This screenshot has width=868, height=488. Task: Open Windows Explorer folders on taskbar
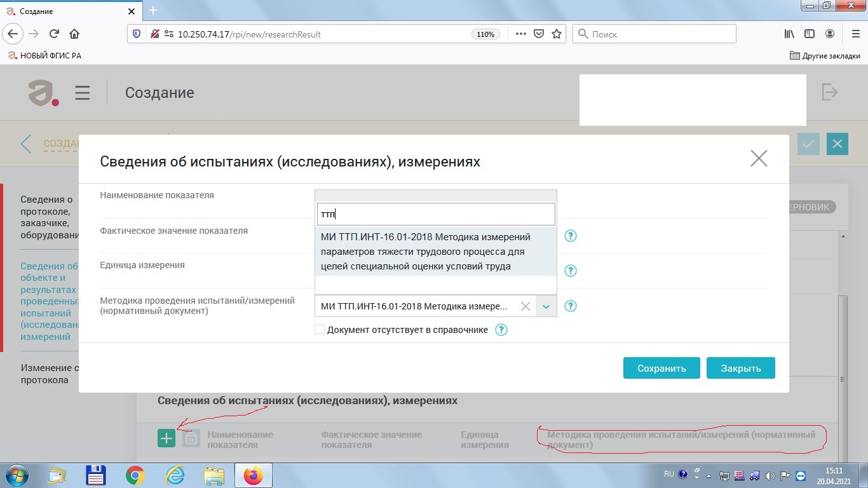214,475
